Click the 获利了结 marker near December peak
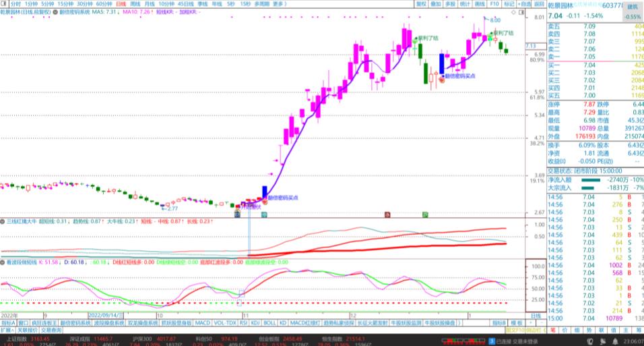Image resolution: width=644 pixels, height=346 pixels. pos(428,38)
